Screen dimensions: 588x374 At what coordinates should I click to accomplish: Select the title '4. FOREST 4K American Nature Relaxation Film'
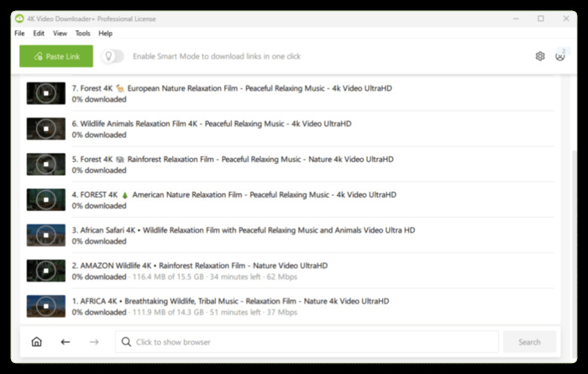click(x=234, y=195)
